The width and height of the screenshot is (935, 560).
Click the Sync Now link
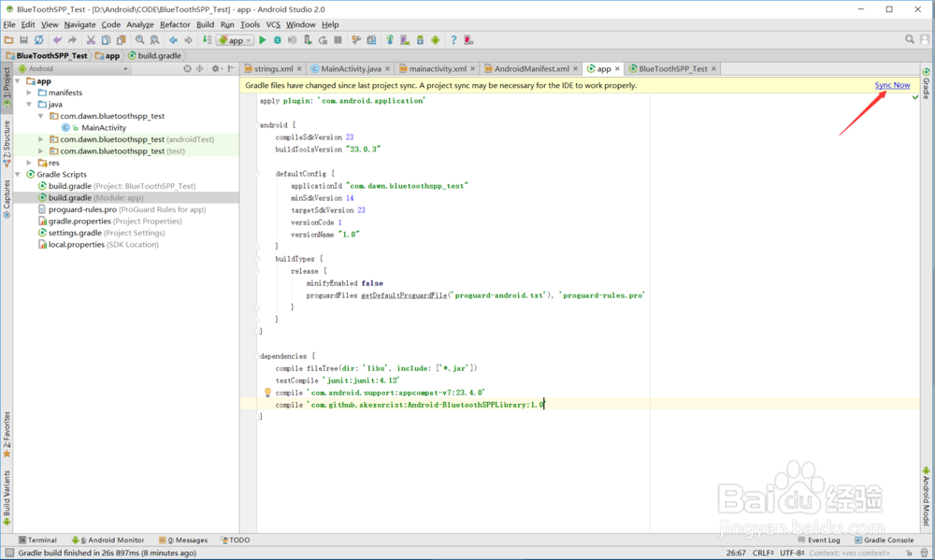point(892,85)
